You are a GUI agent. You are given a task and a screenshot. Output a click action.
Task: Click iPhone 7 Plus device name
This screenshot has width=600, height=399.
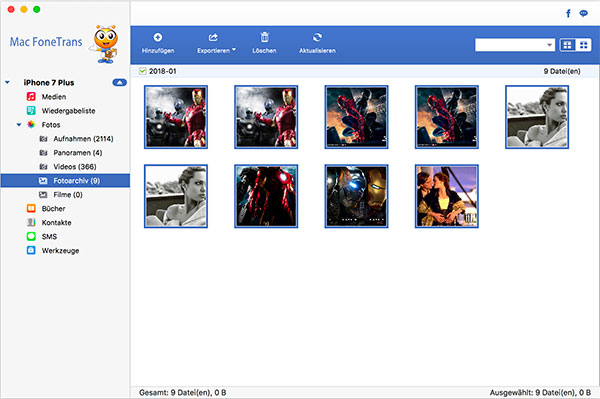49,82
